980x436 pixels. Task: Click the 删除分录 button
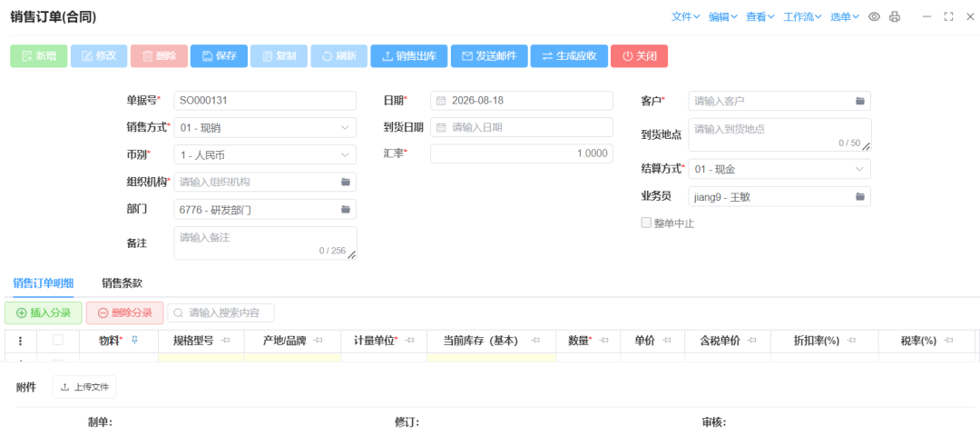pos(125,312)
